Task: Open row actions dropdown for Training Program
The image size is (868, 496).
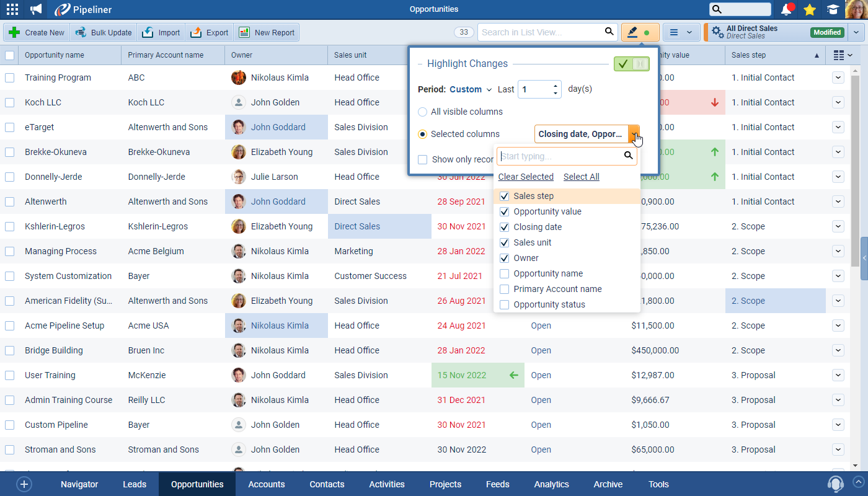Action: (838, 77)
